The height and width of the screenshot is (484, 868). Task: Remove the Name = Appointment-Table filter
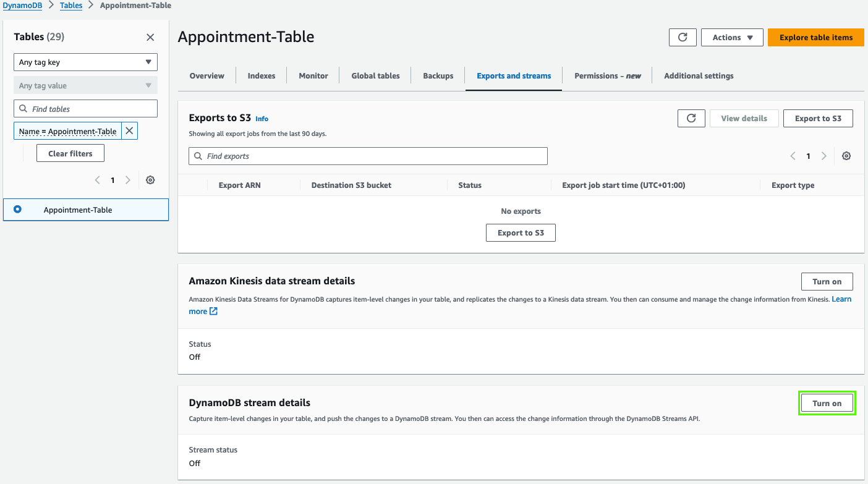(x=129, y=131)
